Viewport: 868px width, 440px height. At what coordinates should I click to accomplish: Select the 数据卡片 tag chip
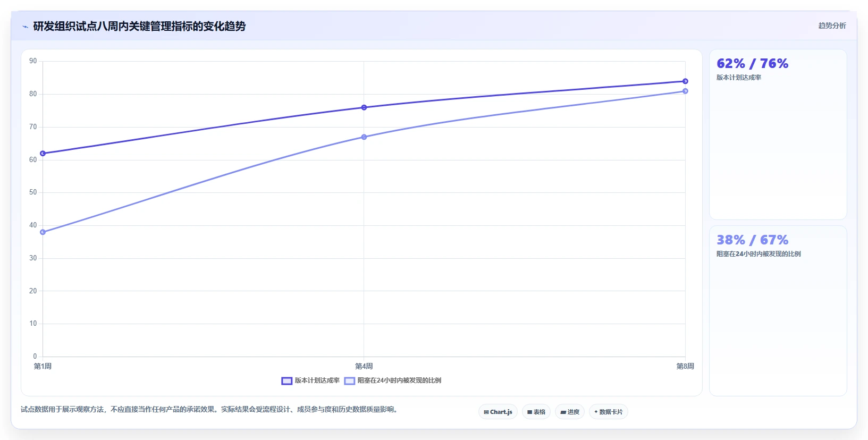click(x=609, y=412)
